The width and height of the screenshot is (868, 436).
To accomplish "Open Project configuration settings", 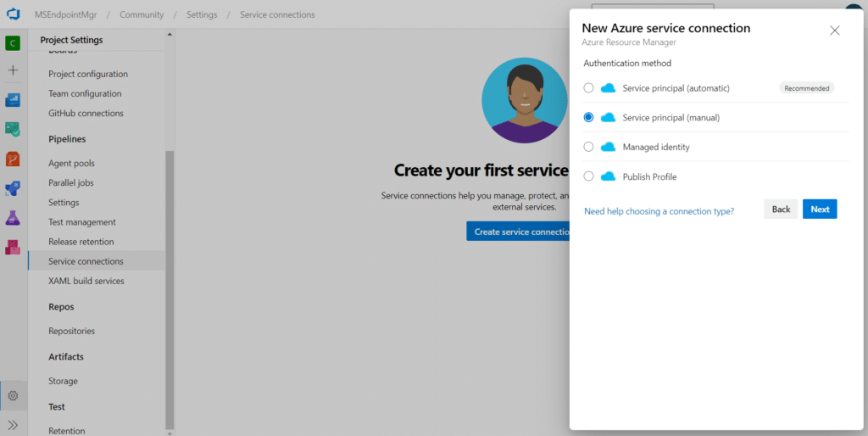I will [x=88, y=74].
